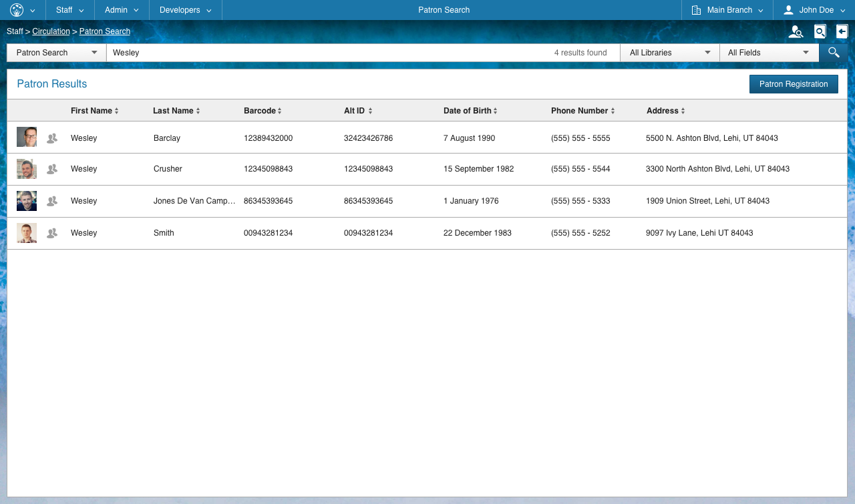Open the catalog search icon near top right
This screenshot has height=504, width=855.
820,31
